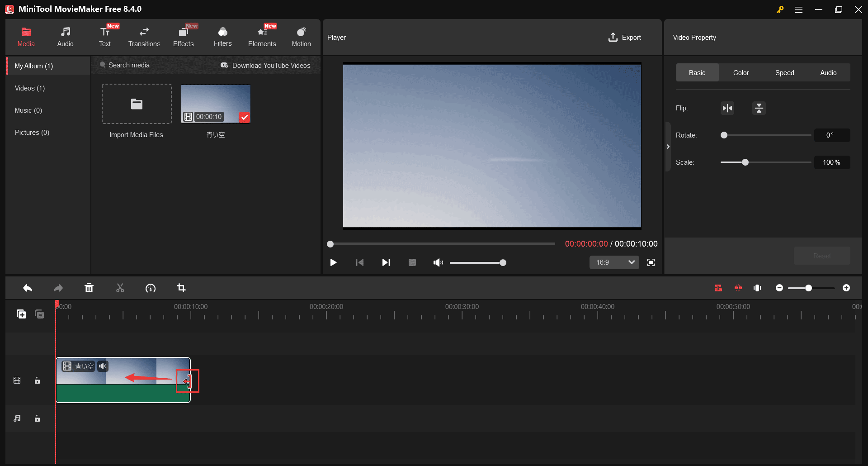
Task: Lock the music track
Action: (x=37, y=418)
